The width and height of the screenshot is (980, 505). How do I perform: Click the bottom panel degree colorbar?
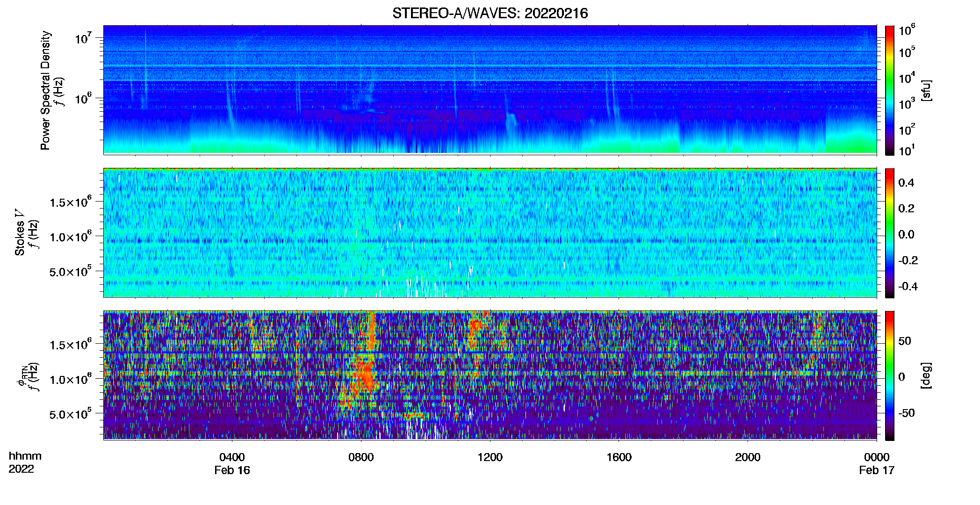890,375
